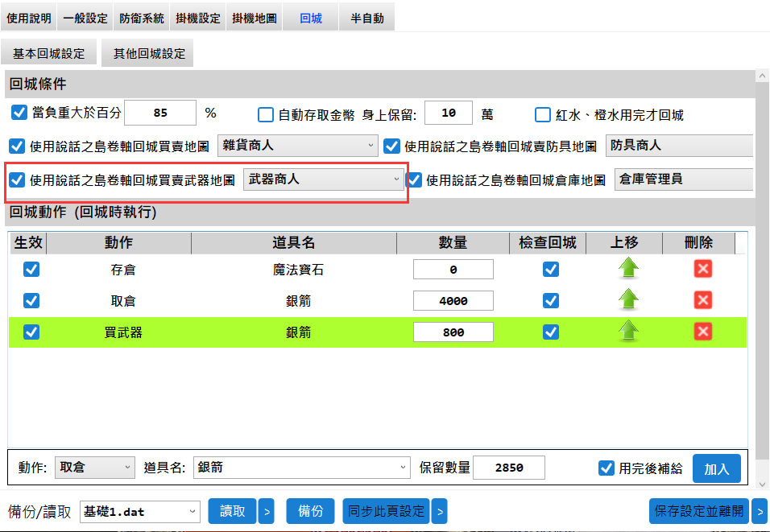Viewport: 770px width, 532px height.
Task: Remove the 買武器 銀箭 row
Action: (x=702, y=331)
